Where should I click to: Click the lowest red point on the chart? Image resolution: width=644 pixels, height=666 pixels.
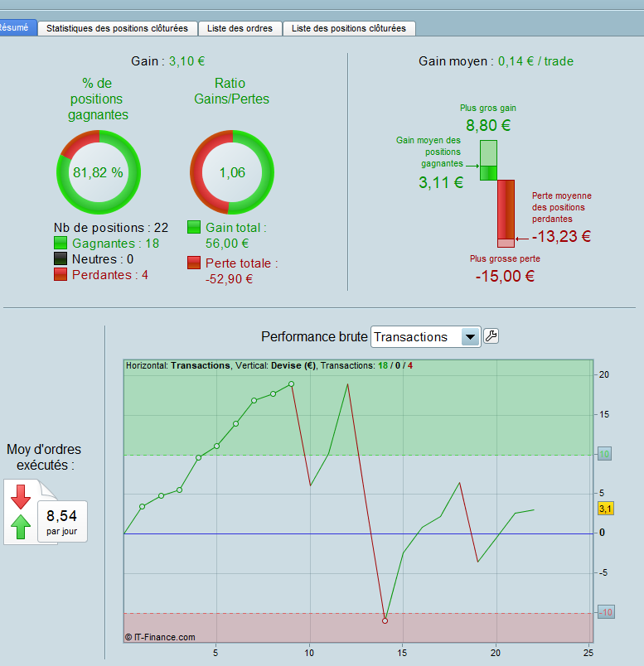point(385,620)
